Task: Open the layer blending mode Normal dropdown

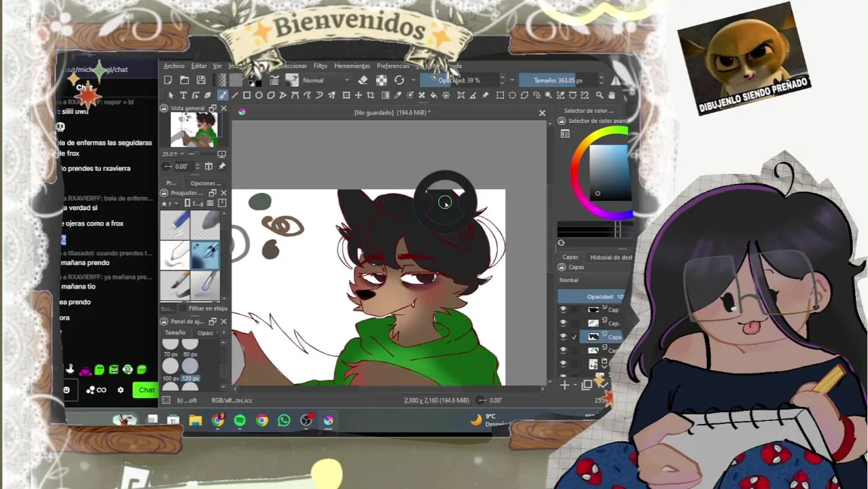Action: click(x=591, y=280)
